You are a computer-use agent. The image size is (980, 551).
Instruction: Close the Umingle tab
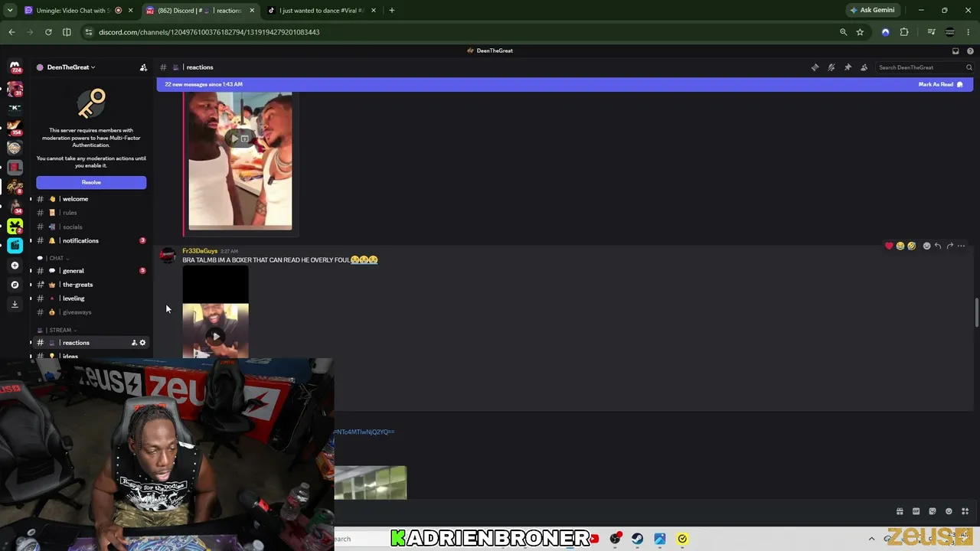131,11
